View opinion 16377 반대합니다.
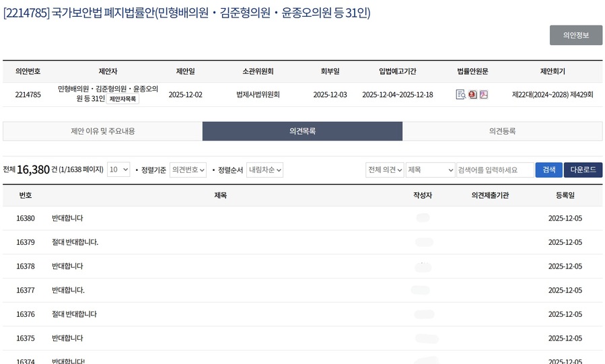Viewport: 605px width, 364px height. click(x=68, y=290)
